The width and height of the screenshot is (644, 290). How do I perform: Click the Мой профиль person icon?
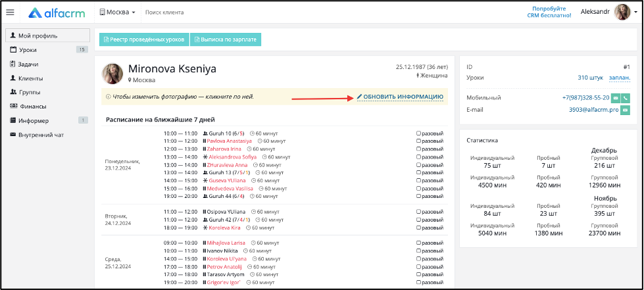[x=13, y=36]
